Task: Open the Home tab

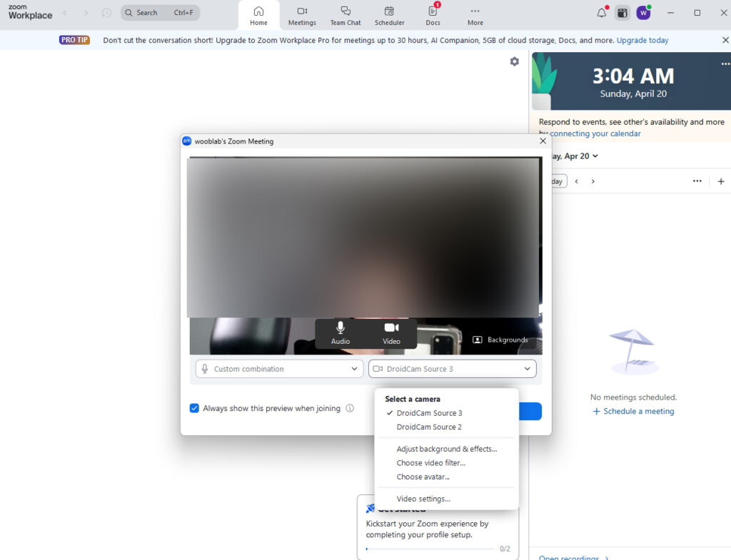Action: click(258, 16)
